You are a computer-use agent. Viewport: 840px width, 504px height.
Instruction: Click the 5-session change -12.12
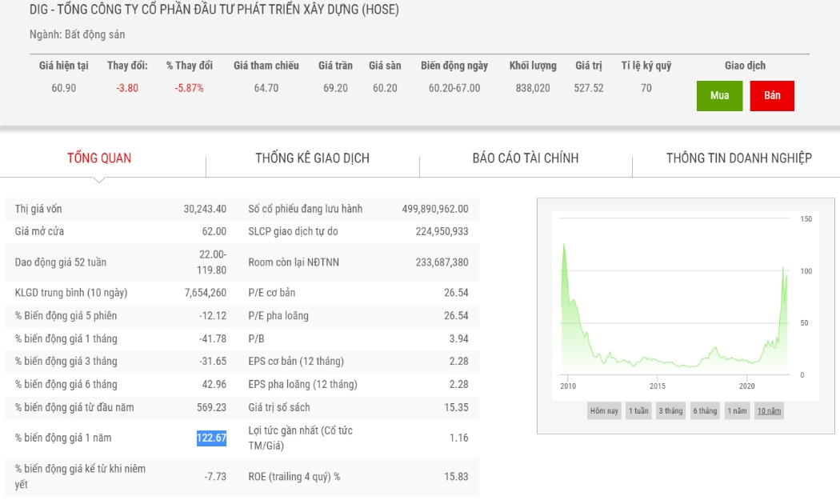tap(214, 316)
